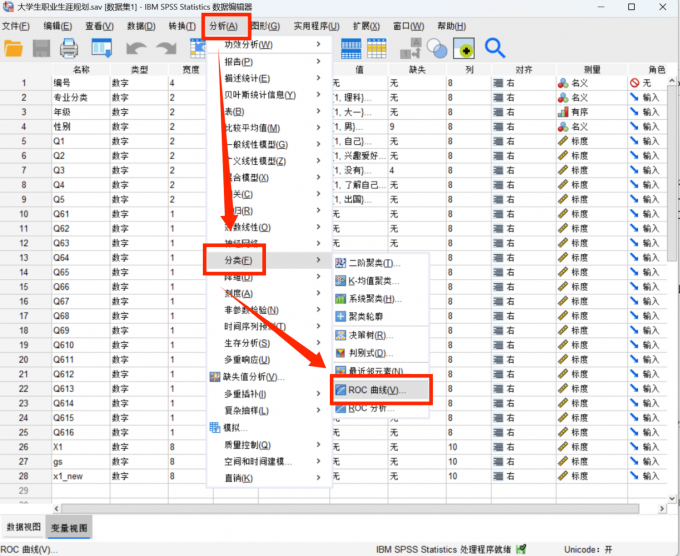
Task: Open the 图形(G) menu
Action: 265,26
